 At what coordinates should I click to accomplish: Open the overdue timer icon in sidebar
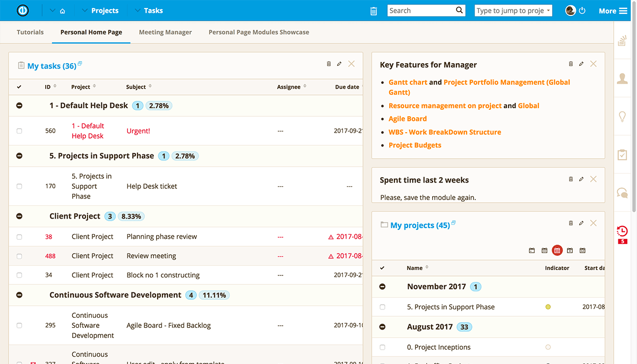point(622,231)
